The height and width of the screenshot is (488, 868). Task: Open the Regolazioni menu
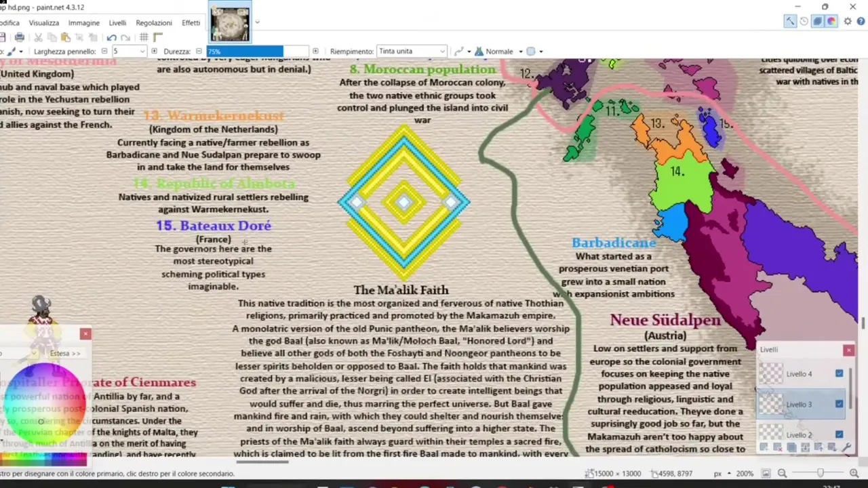[x=154, y=22]
